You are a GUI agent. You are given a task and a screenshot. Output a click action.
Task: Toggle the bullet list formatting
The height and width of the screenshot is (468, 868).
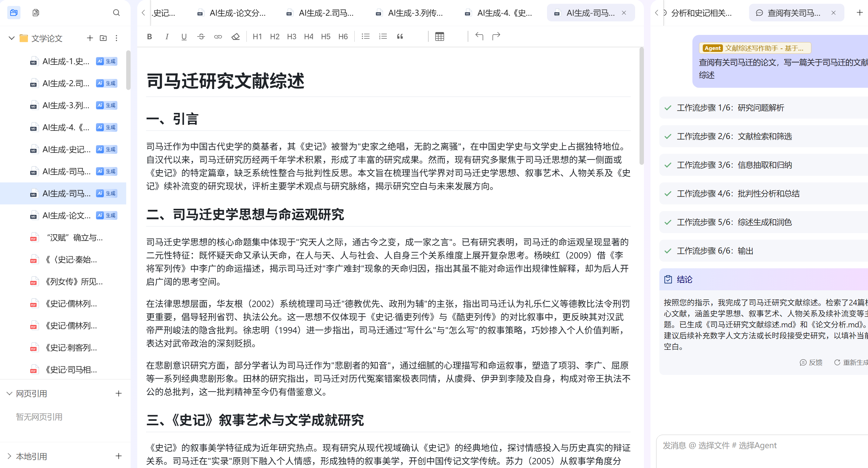click(x=365, y=36)
